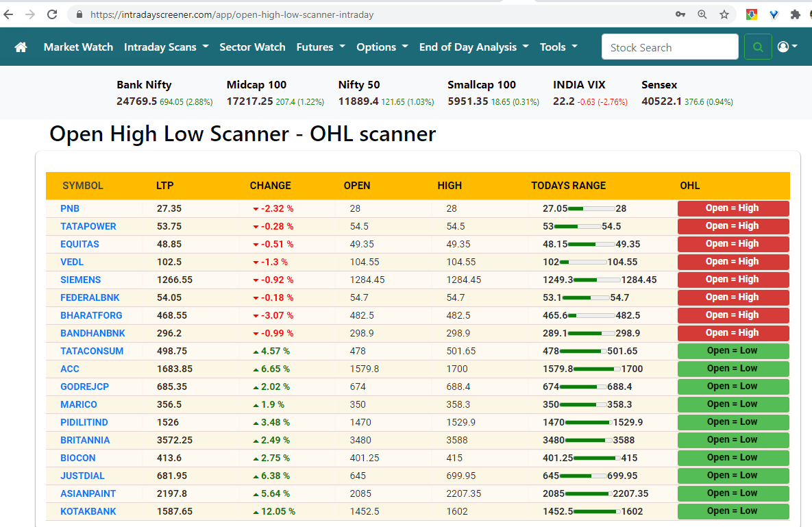This screenshot has width=812, height=527.
Task: Click the browser back arrow
Action: point(8,14)
